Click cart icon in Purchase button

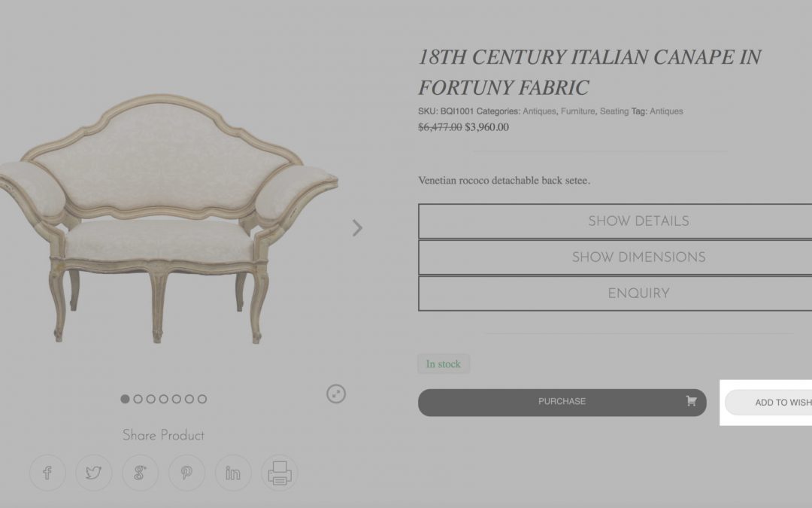(691, 401)
